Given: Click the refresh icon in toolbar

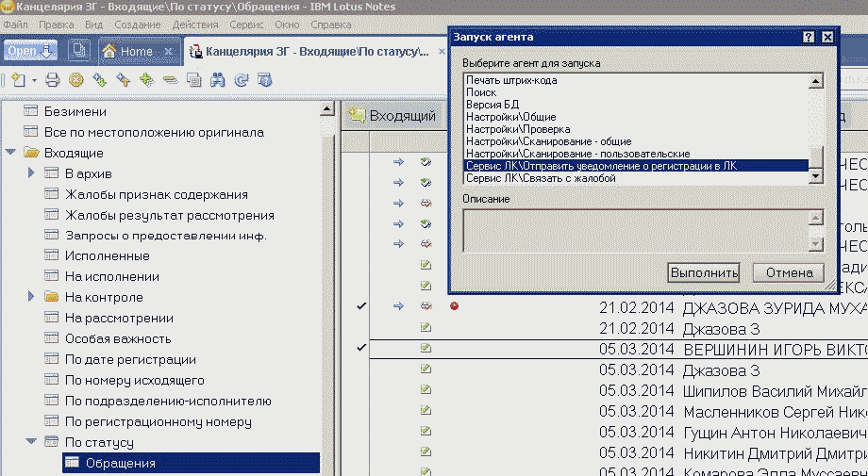Looking at the screenshot, I should click(x=242, y=80).
